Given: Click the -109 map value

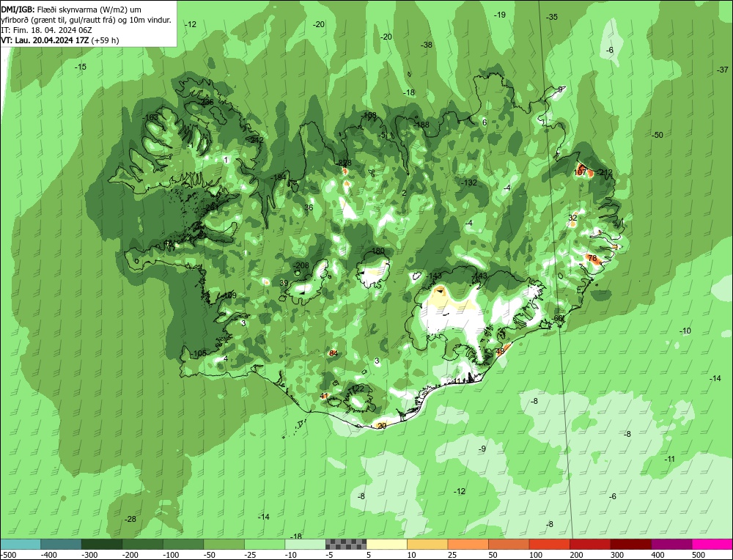Looking at the screenshot, I should pos(229,295).
